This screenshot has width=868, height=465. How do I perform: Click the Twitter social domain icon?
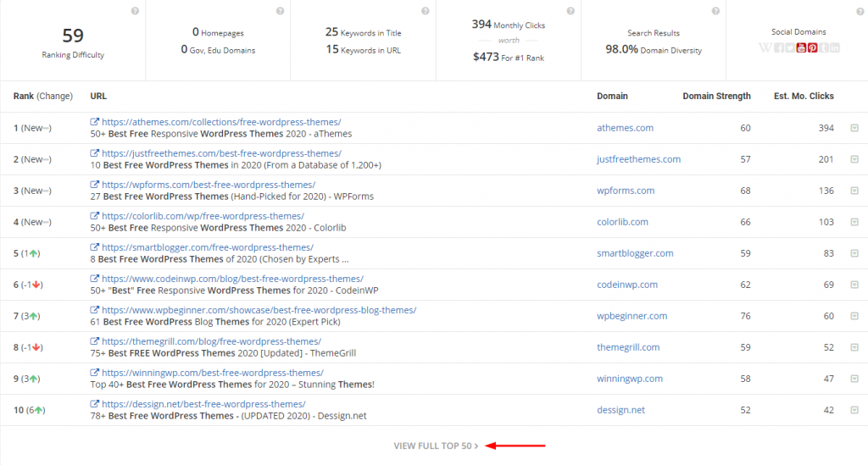790,47
